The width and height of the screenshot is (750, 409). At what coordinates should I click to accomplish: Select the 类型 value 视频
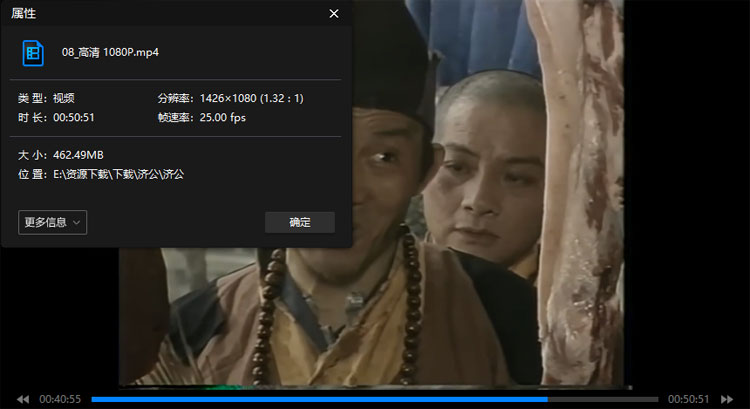[62, 98]
